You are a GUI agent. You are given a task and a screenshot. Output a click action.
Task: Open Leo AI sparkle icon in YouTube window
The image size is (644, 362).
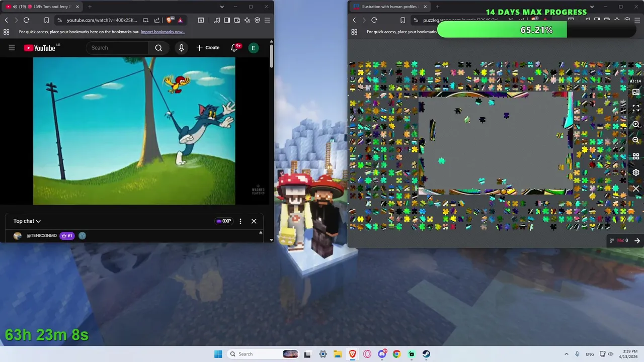[x=247, y=20]
